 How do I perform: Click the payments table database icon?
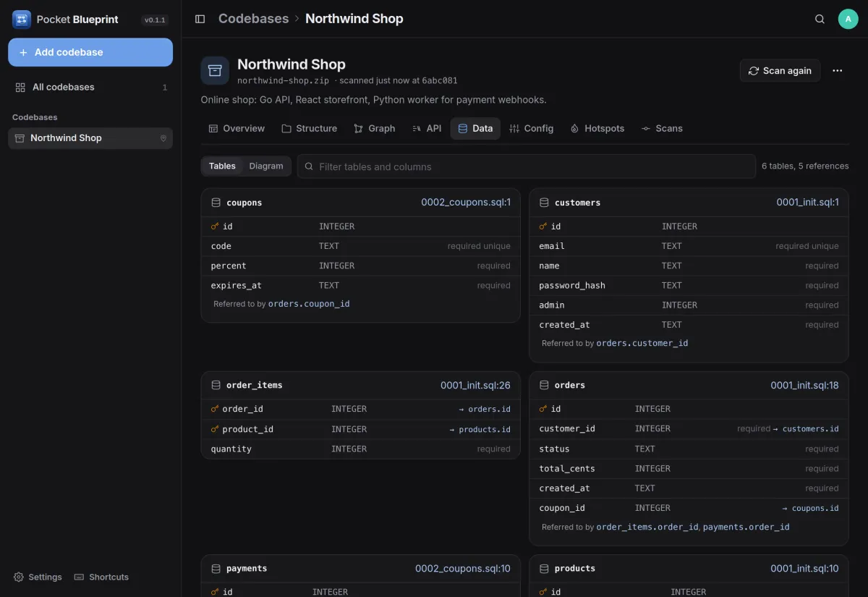pos(216,568)
